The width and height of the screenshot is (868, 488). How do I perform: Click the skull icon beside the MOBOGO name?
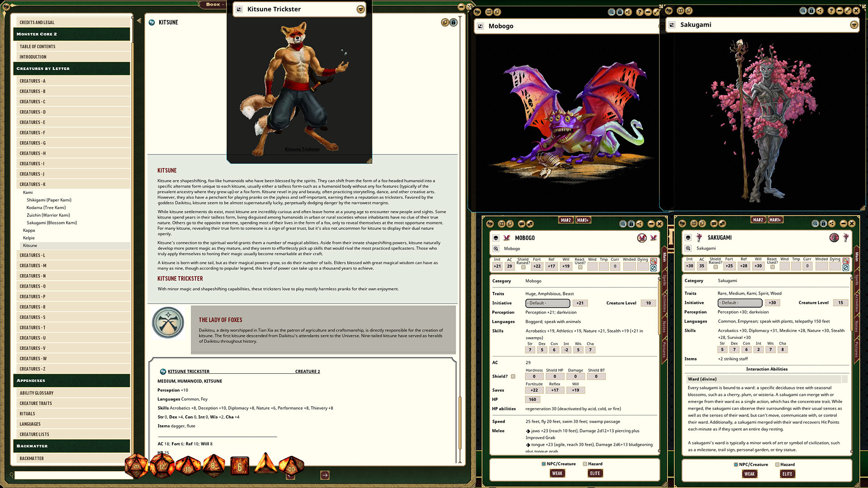pyautogui.click(x=495, y=238)
